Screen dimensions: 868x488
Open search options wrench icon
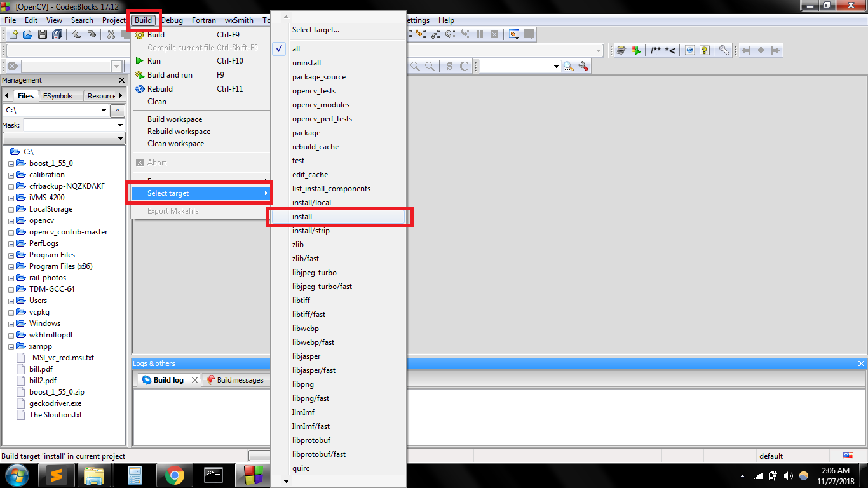[x=583, y=66]
